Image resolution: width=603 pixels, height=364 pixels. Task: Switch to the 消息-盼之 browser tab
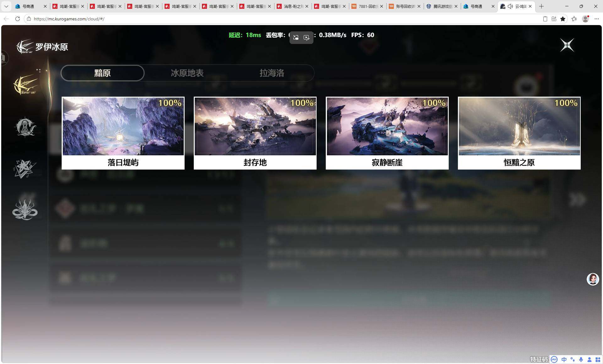click(x=292, y=6)
